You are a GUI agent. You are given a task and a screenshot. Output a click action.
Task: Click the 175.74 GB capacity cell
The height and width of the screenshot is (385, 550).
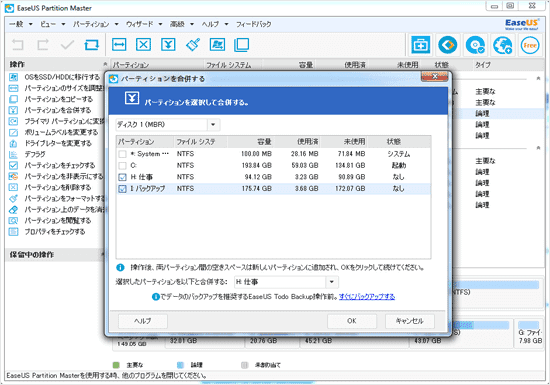click(x=256, y=189)
